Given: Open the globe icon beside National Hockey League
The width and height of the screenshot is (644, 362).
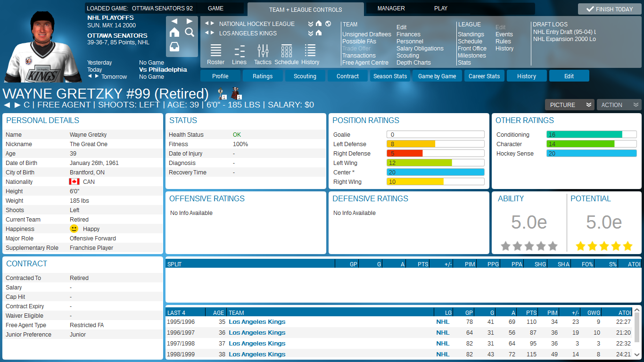Looking at the screenshot, I should click(x=328, y=24).
